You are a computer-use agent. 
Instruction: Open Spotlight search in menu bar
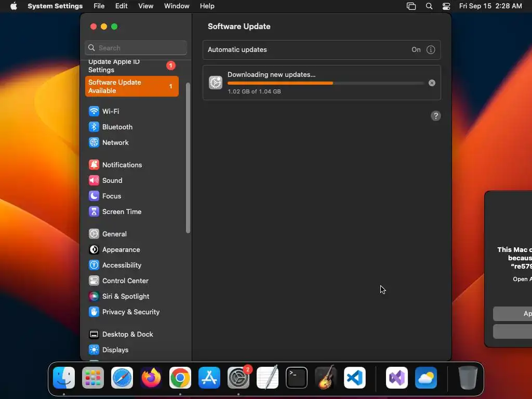(429, 6)
